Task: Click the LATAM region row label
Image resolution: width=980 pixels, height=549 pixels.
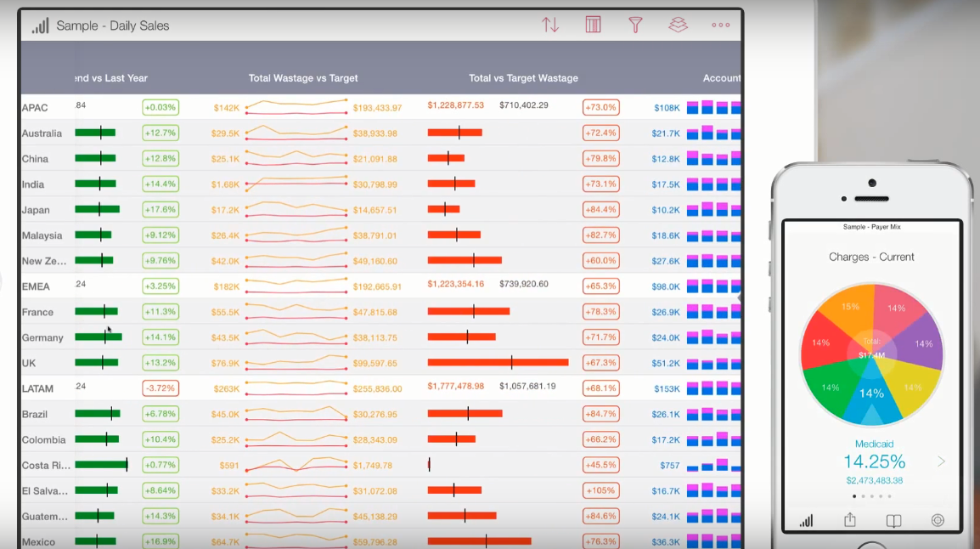Action: click(x=37, y=388)
